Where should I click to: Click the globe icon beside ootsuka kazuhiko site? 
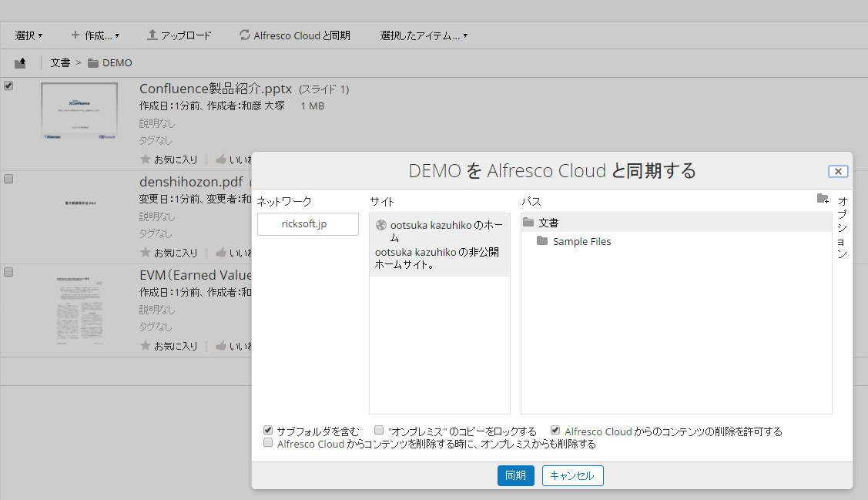[x=380, y=225]
